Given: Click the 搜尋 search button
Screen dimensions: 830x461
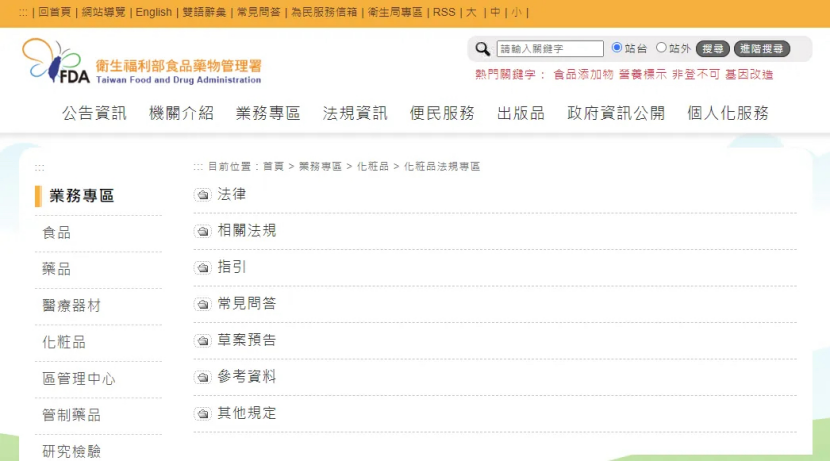Looking at the screenshot, I should 712,49.
